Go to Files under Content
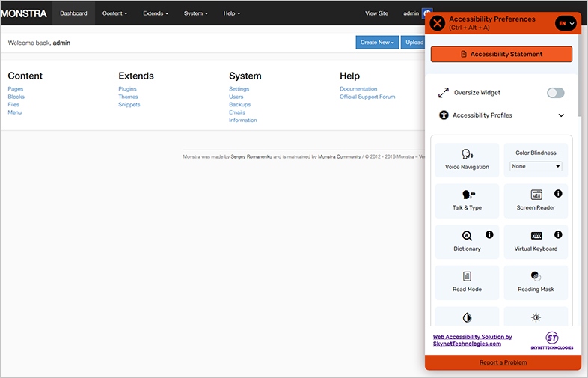Viewport: 588px width, 378px height. (x=13, y=105)
